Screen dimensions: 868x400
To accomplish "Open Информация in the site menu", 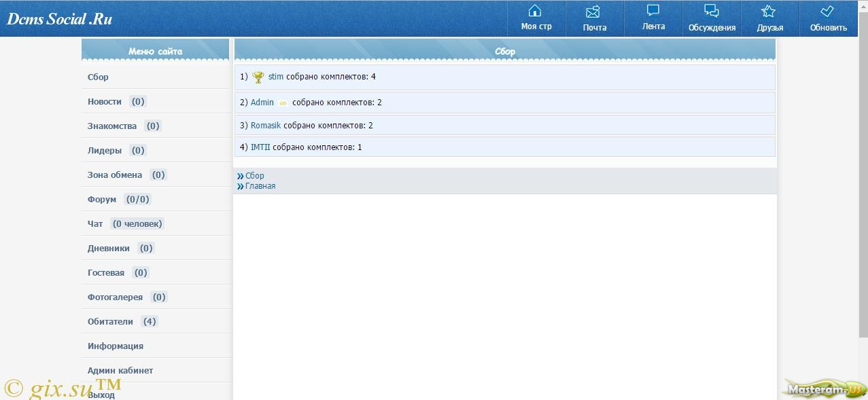I will (116, 346).
